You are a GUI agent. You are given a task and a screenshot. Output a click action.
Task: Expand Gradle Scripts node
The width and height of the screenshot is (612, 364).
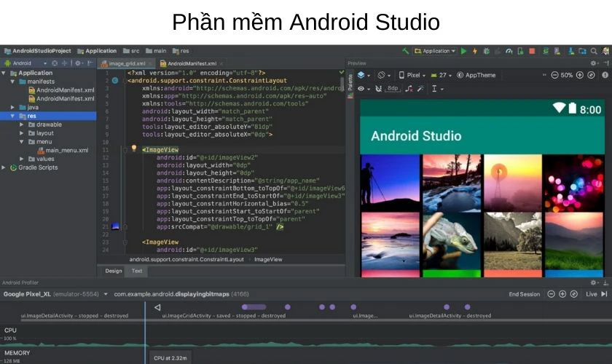[x=4, y=167]
